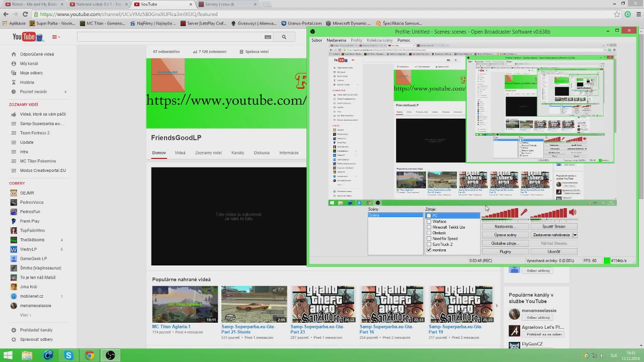Open the Nastavenia menu in OBS
The image size is (644, 362).
coord(336,40)
